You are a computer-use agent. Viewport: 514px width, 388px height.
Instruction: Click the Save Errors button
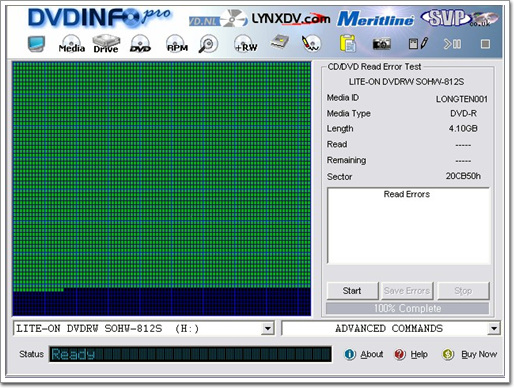pyautogui.click(x=407, y=291)
